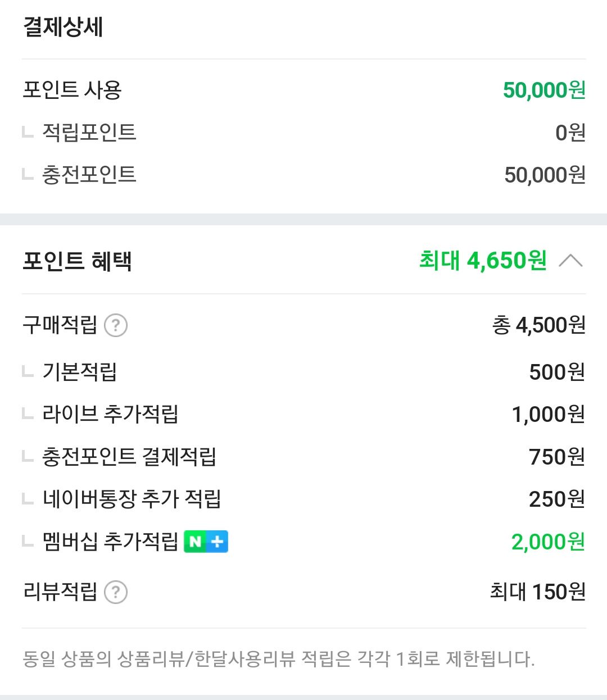Click the review limit notice text
607x700 pixels.
[278, 658]
